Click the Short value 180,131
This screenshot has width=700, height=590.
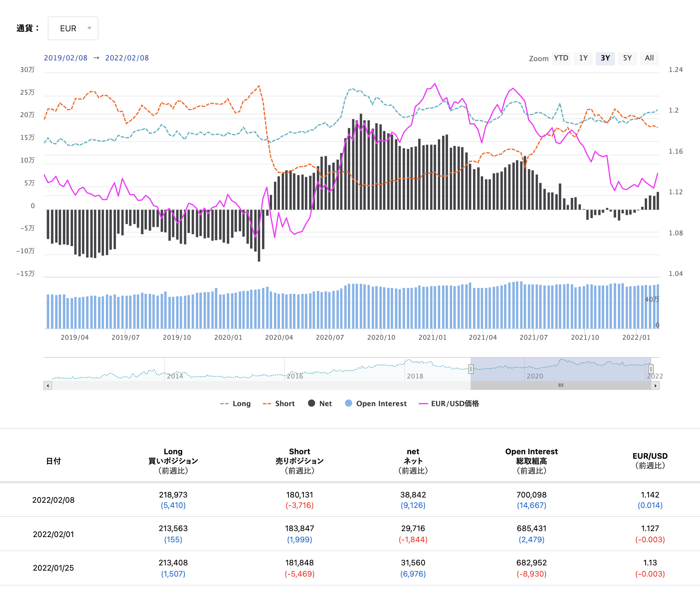pyautogui.click(x=300, y=495)
